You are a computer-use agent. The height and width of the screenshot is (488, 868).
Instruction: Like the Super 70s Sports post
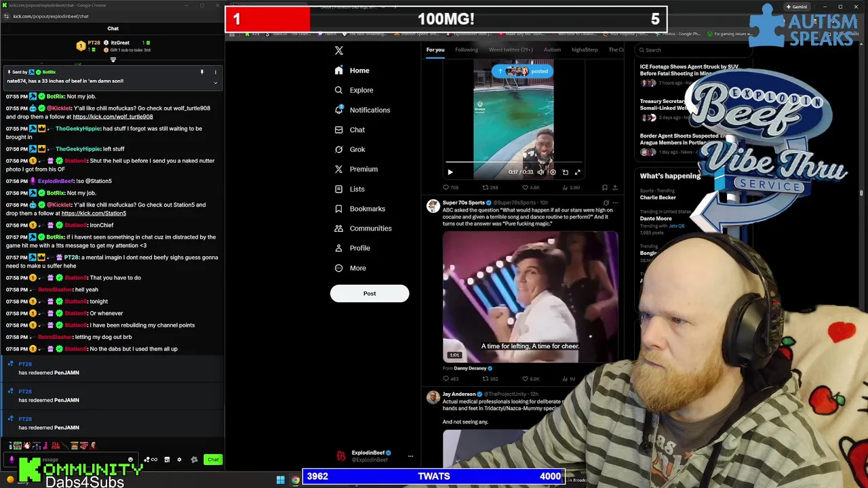(x=530, y=379)
